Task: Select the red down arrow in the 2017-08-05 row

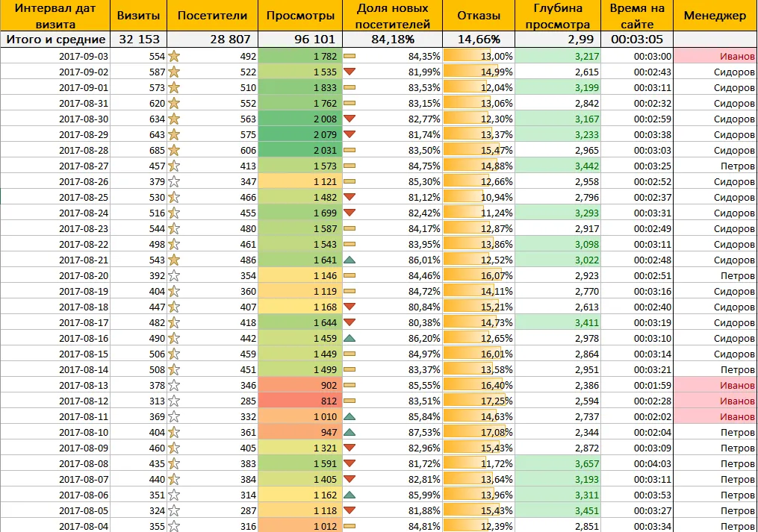Action: tap(350, 511)
